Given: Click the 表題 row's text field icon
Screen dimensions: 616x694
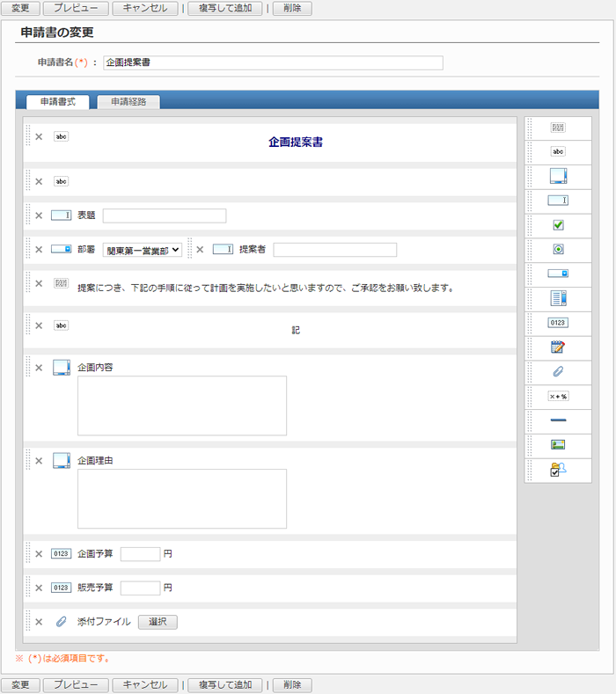Looking at the screenshot, I should point(61,216).
